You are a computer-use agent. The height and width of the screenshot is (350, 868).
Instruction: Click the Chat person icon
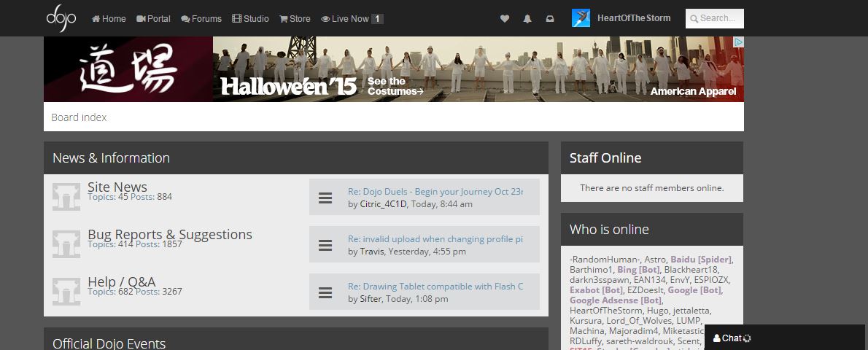[717, 338]
